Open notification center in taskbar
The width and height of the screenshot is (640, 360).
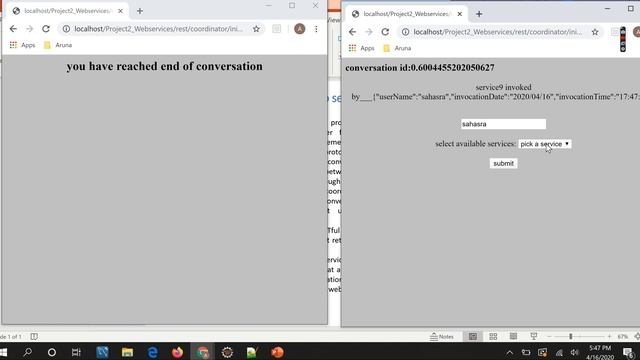point(629,352)
